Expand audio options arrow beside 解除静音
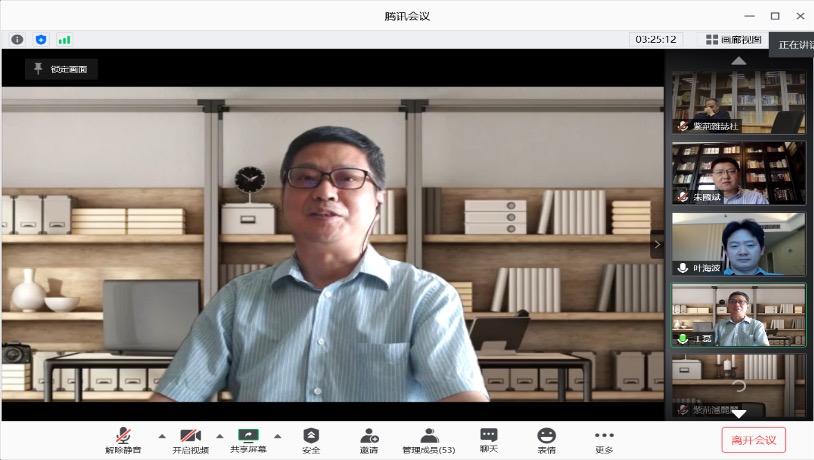 pos(161,436)
